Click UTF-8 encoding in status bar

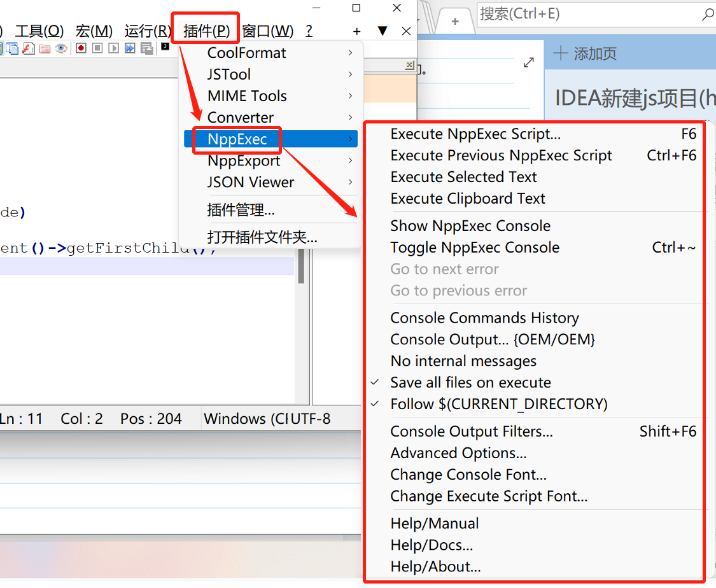point(310,418)
